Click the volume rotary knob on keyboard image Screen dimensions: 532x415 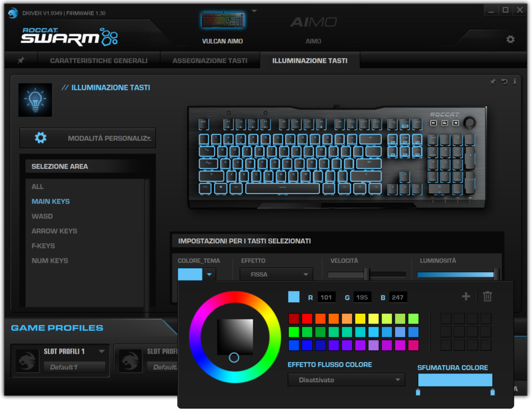pyautogui.click(x=470, y=123)
